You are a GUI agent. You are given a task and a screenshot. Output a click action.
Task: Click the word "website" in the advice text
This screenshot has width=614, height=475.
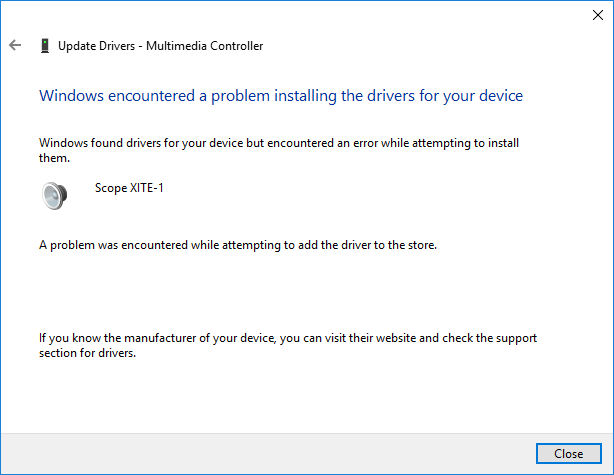click(x=395, y=338)
